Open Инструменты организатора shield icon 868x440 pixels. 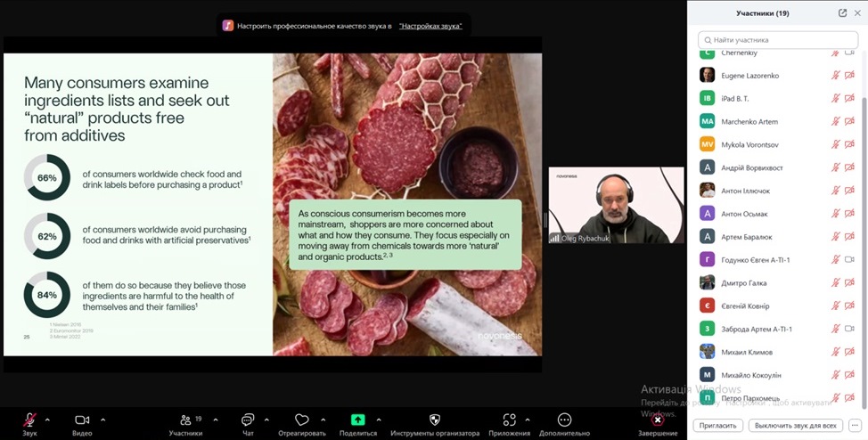tap(435, 420)
